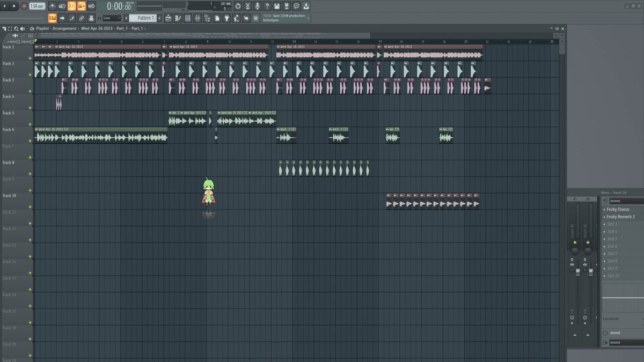Click the Insert 46 volume fader
The image size is (644, 362).
pyautogui.click(x=590, y=272)
